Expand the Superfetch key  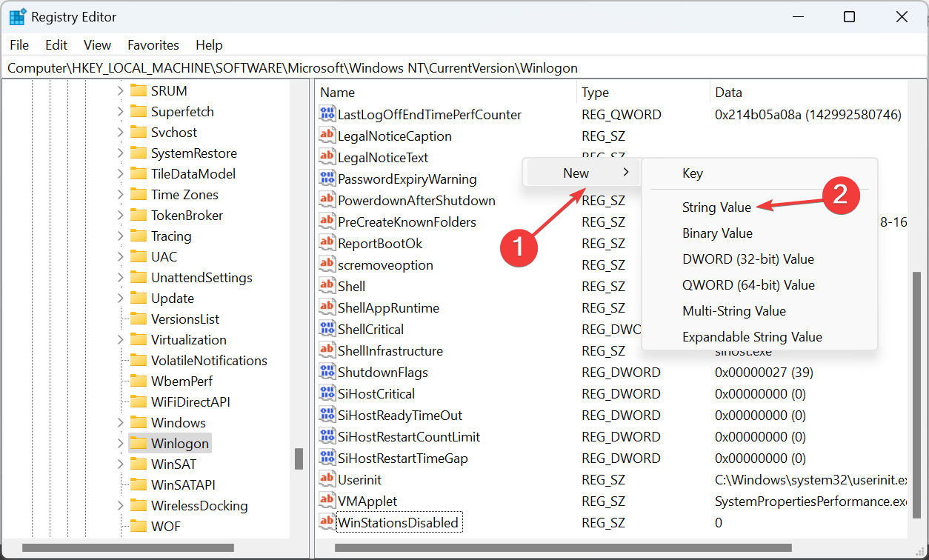(x=120, y=111)
